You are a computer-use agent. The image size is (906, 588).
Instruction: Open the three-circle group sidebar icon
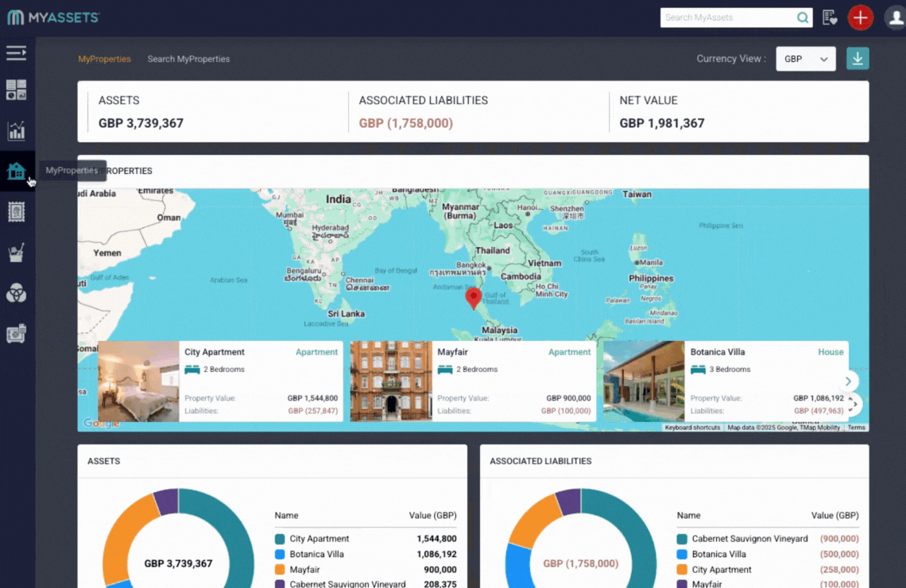pyautogui.click(x=16, y=293)
